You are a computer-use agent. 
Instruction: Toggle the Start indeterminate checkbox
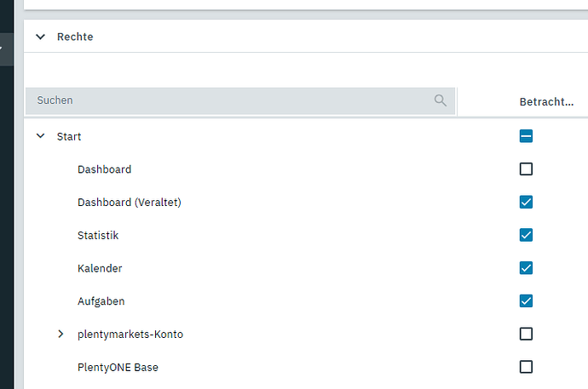coord(526,136)
